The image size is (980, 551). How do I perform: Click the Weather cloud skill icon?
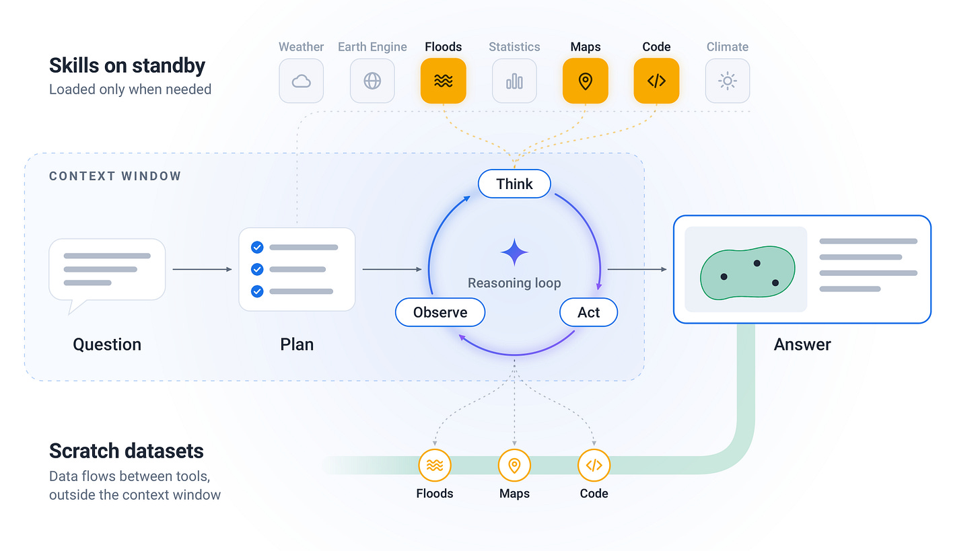click(x=301, y=81)
